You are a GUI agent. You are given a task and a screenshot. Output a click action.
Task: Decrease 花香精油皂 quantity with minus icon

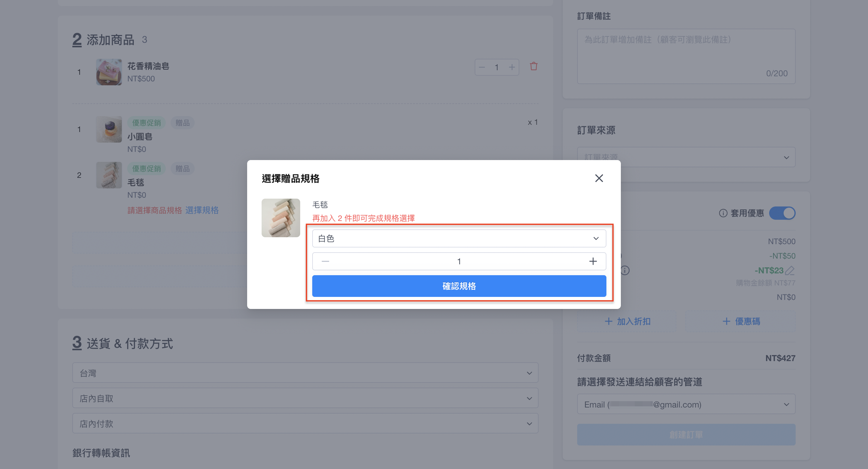pyautogui.click(x=482, y=67)
